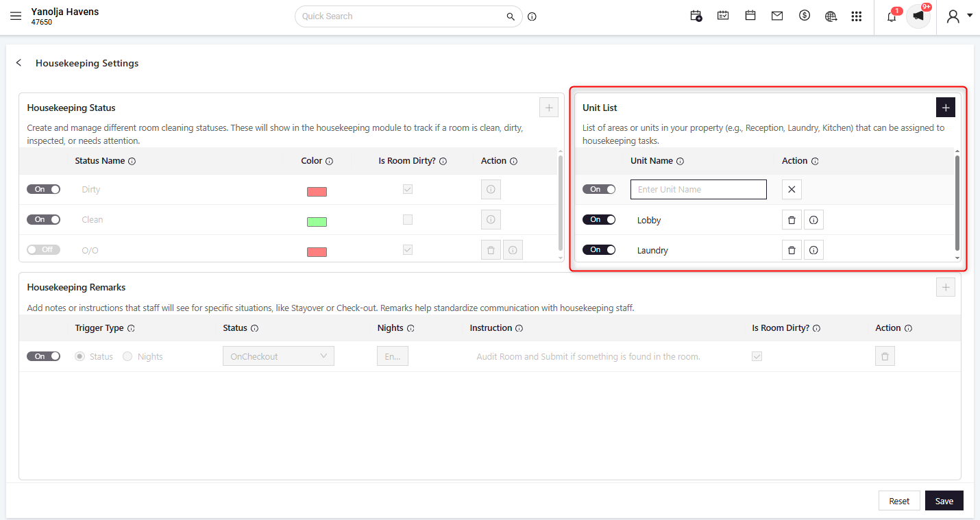Delete the O/O status row
980x520 pixels.
[491, 250]
